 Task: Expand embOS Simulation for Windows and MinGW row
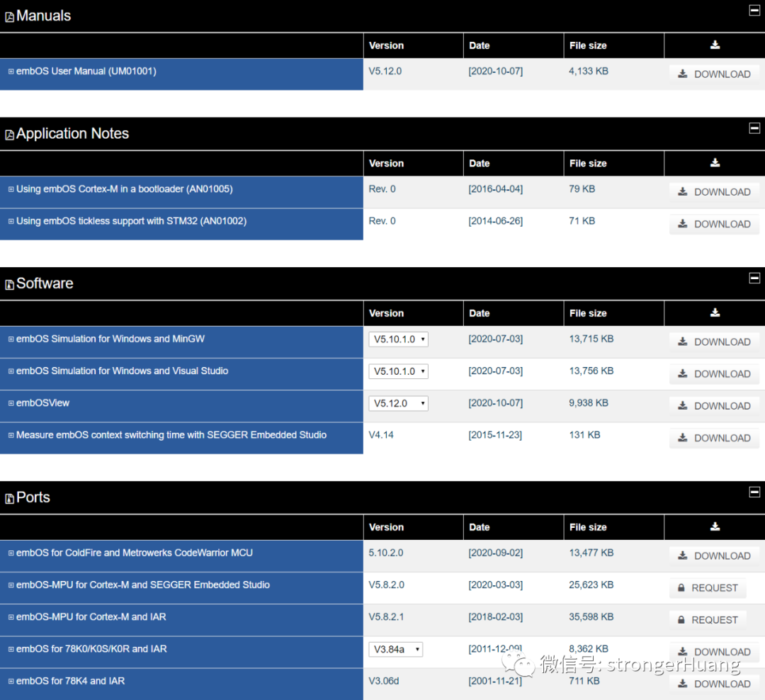tap(11, 339)
